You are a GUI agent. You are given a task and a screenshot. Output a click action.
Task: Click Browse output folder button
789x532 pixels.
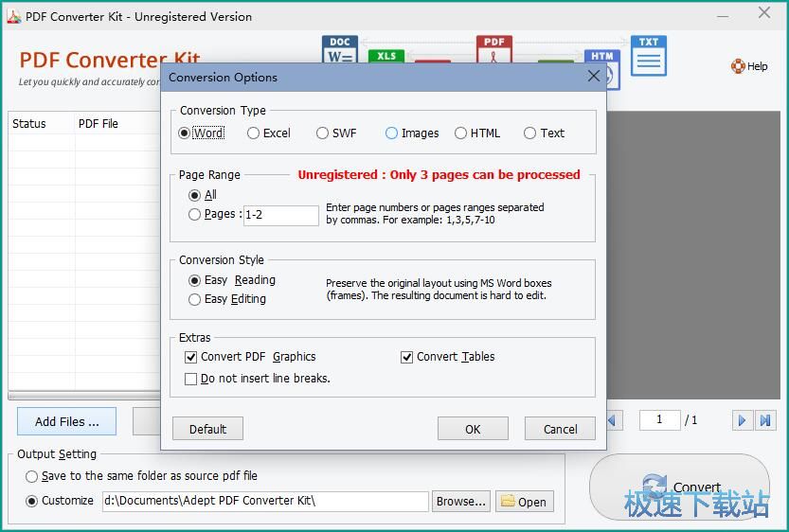click(461, 502)
